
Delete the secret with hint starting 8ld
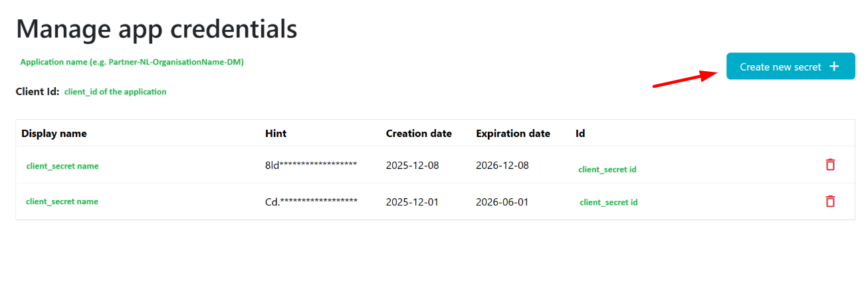click(830, 164)
